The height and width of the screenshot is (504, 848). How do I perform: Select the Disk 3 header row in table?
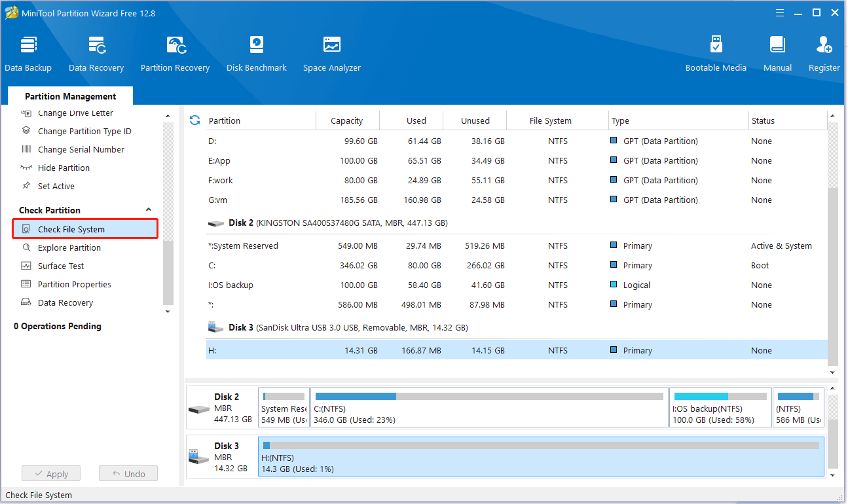(517, 327)
